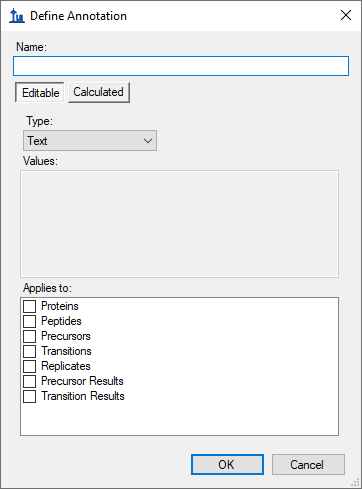This screenshot has height=489, width=362.
Task: Toggle the Transitions checkbox
Action: click(x=30, y=351)
